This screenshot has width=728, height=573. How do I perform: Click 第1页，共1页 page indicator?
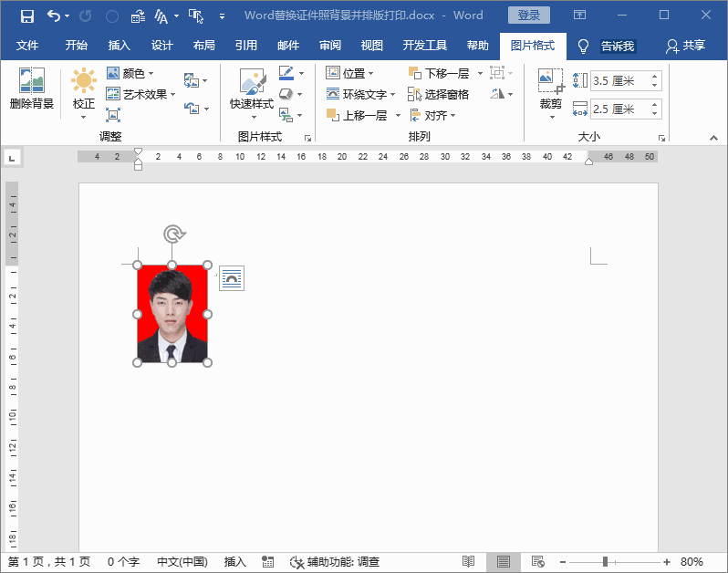coord(49,562)
